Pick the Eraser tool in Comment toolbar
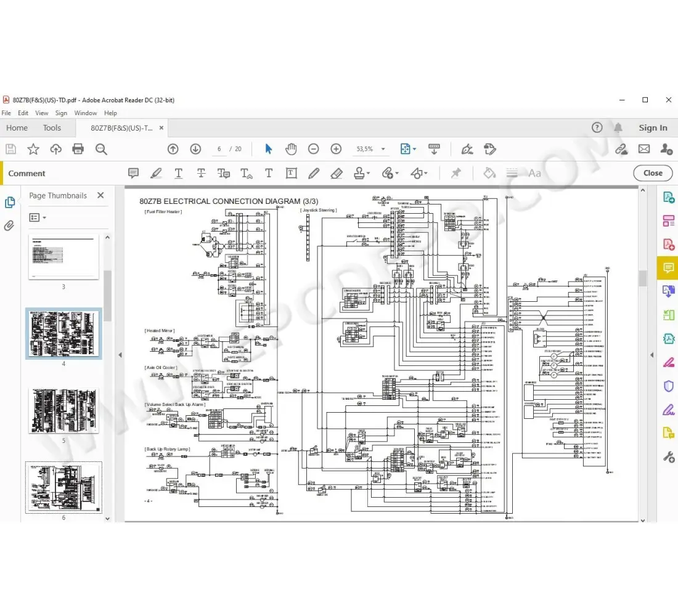This screenshot has width=678, height=616. click(336, 174)
